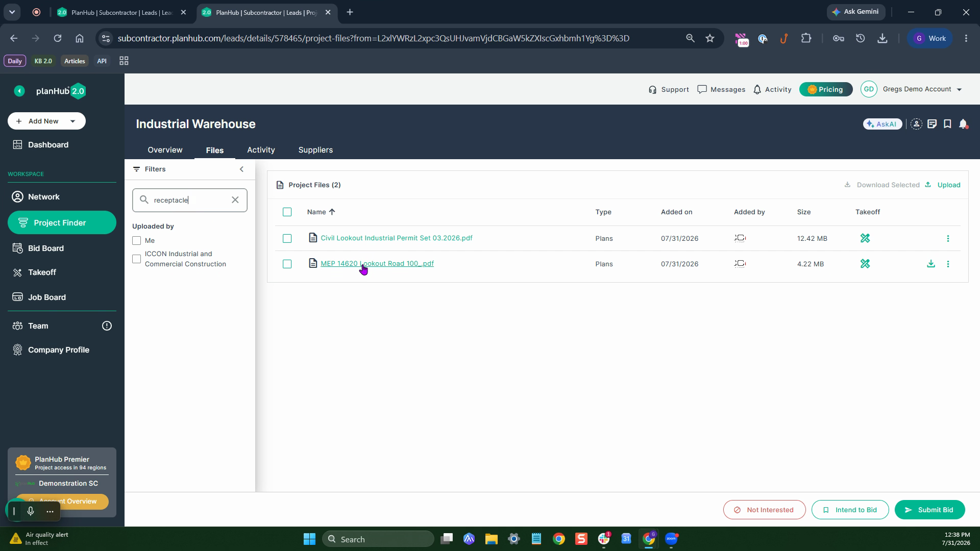Open more options for Civil Lookout file
Screen dimensions: 980x551
[948, 238]
